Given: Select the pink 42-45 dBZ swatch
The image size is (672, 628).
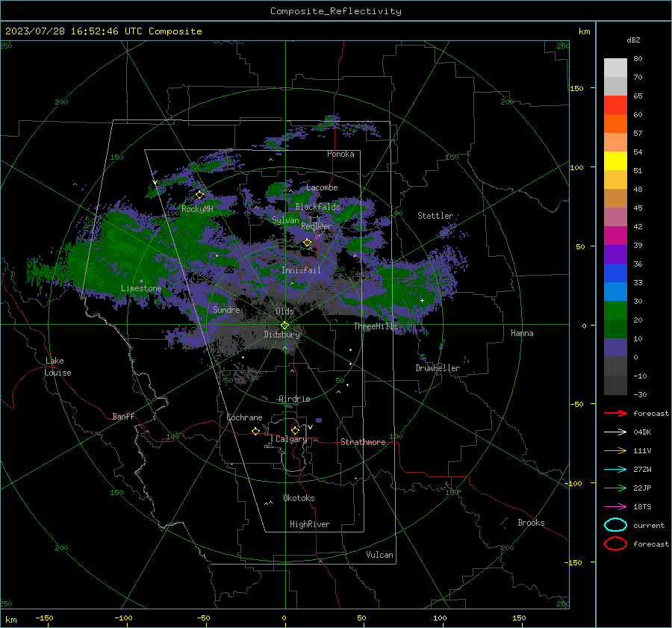Looking at the screenshot, I should tap(615, 217).
